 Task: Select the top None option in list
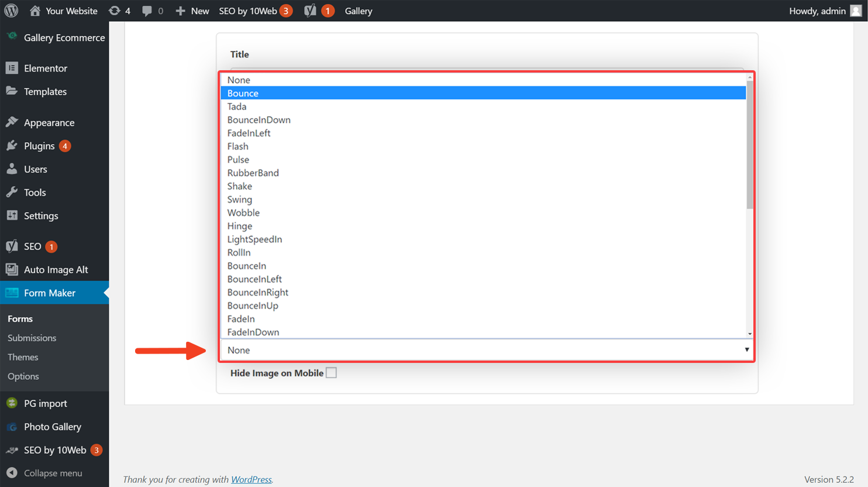483,80
